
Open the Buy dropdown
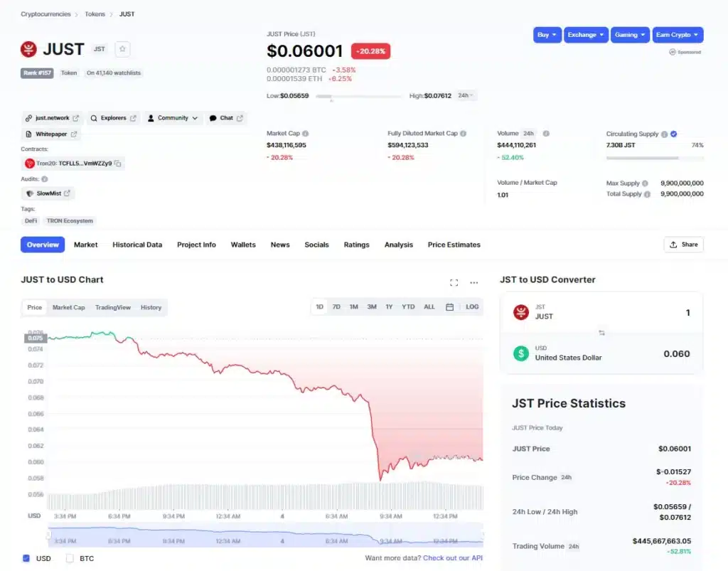click(x=547, y=35)
